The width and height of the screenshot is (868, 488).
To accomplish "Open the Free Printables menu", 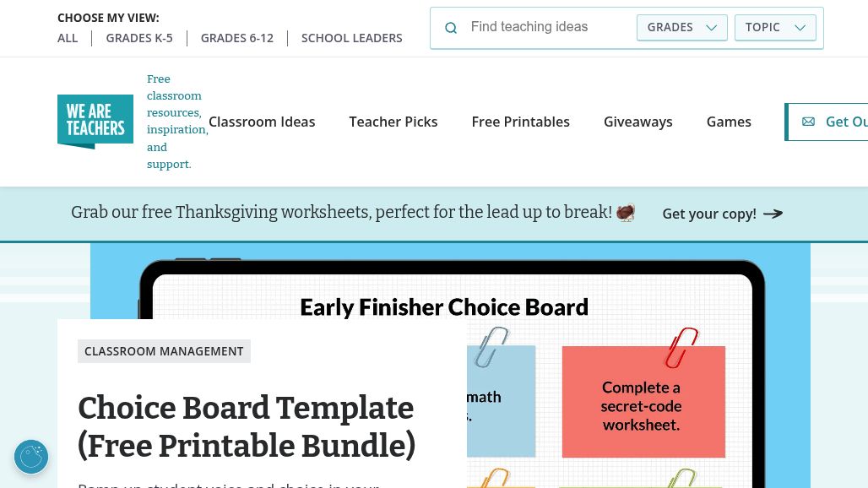I will pyautogui.click(x=521, y=122).
